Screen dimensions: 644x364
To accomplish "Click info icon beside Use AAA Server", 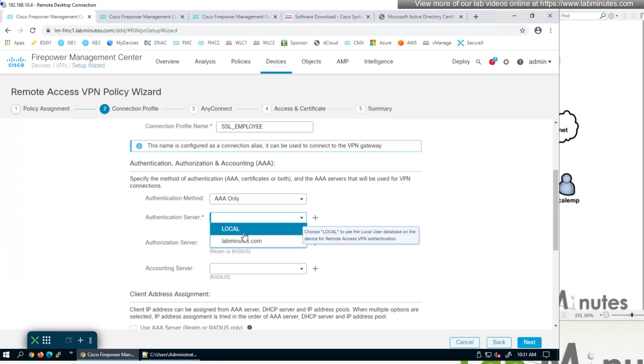I will (250, 328).
